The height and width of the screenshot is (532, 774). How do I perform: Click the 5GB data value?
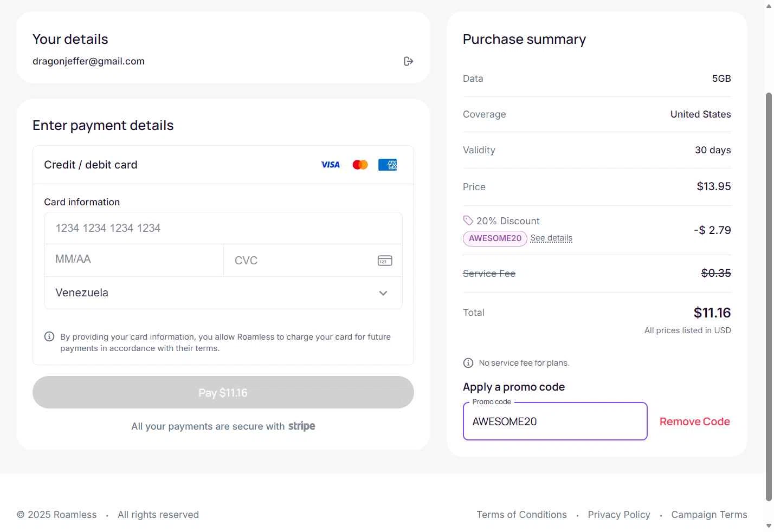[x=721, y=79]
